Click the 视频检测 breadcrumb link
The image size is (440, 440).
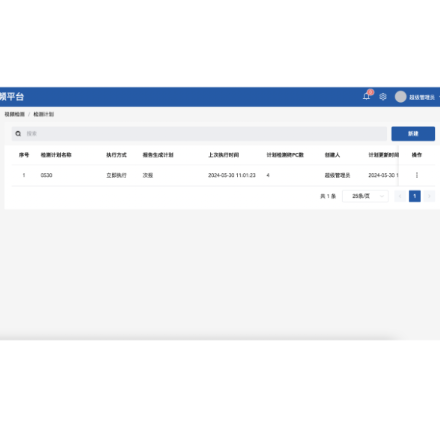tap(15, 114)
